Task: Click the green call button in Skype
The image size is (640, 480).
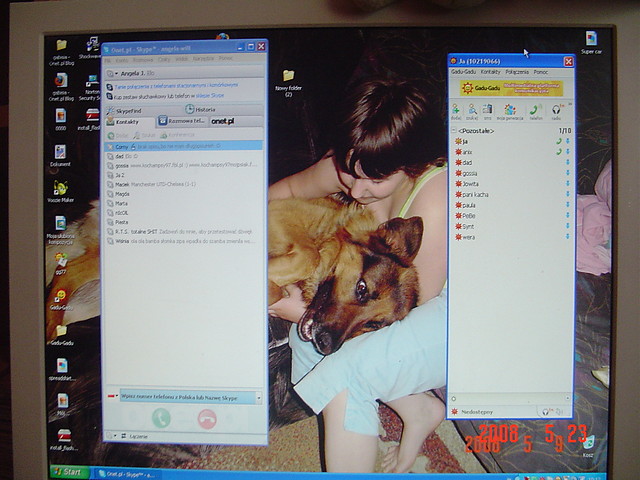Action: (x=161, y=418)
